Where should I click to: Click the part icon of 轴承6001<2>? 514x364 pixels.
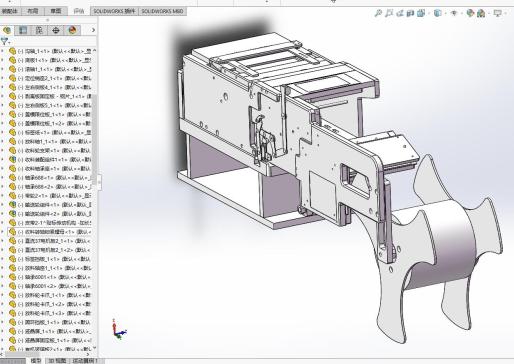pyautogui.click(x=13, y=286)
